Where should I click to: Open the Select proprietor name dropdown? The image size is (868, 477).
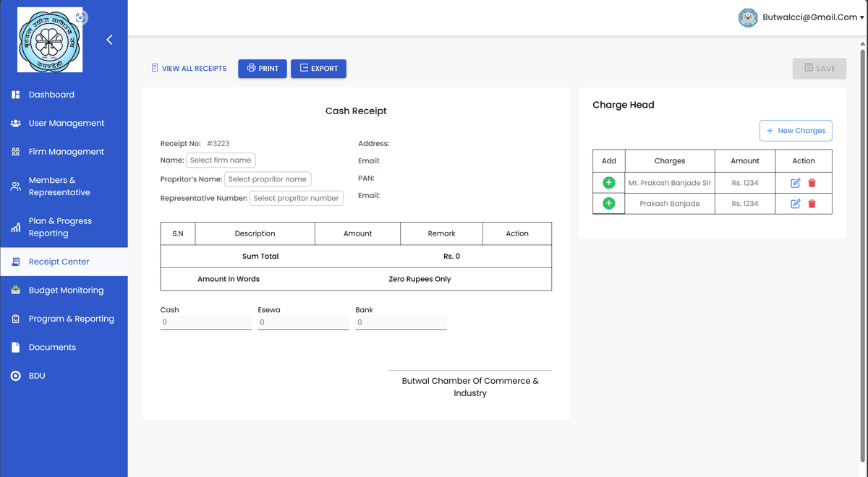pyautogui.click(x=267, y=179)
